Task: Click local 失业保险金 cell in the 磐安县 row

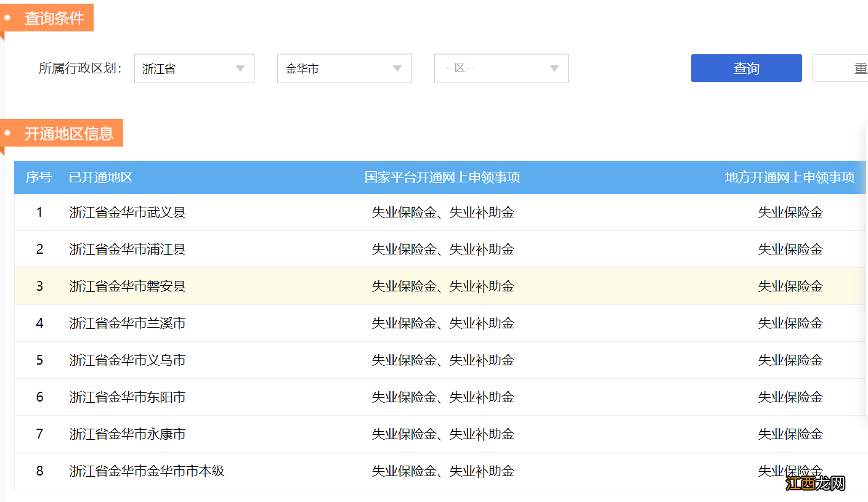Action: click(790, 286)
